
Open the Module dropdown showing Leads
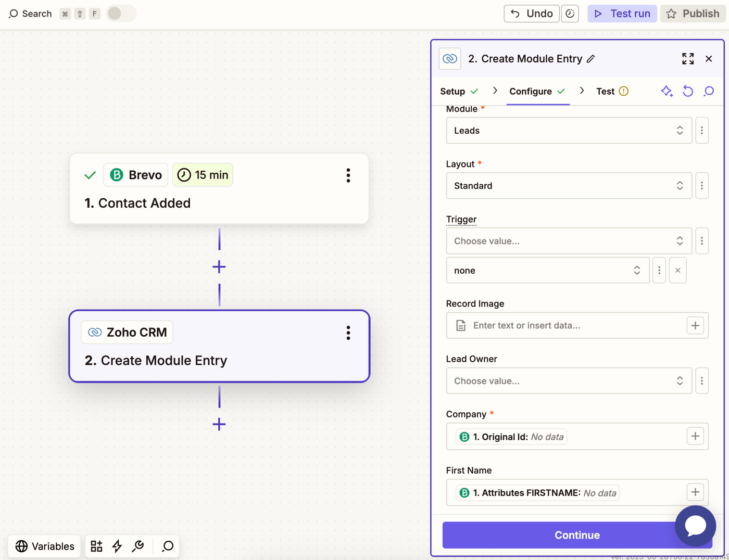569,131
